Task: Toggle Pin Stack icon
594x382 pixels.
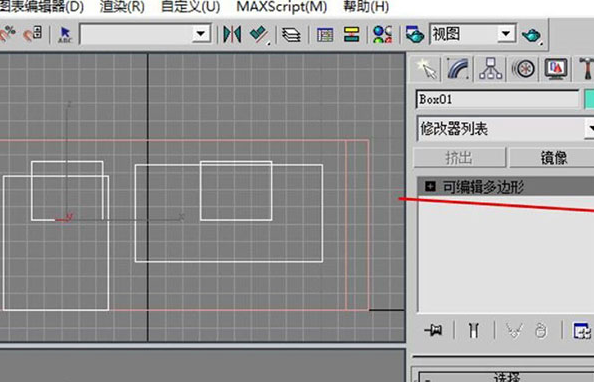Action: click(433, 330)
